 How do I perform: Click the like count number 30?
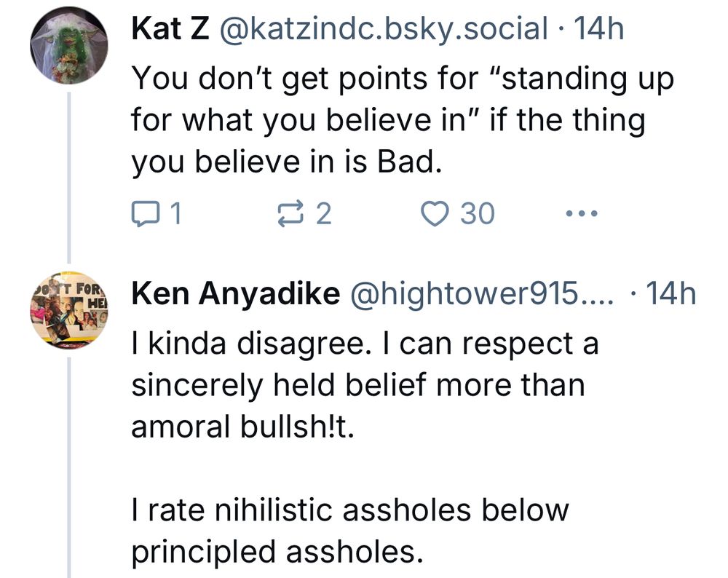pyautogui.click(x=478, y=213)
